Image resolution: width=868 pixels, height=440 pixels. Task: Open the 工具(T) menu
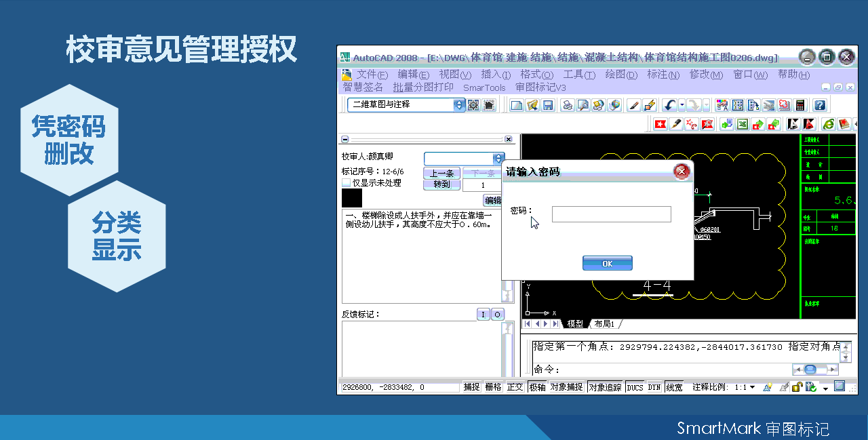coord(579,75)
